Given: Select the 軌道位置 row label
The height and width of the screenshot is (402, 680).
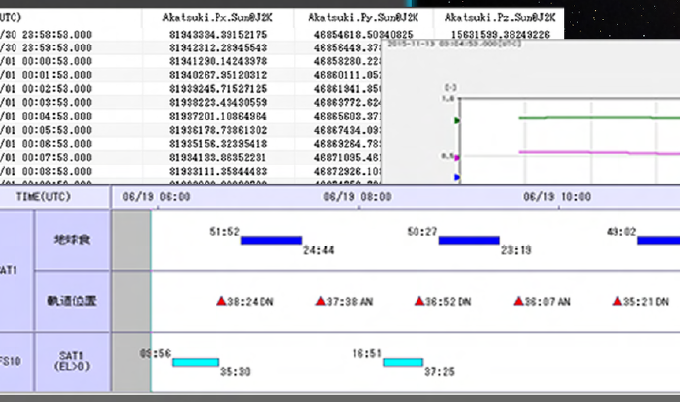Looking at the screenshot, I should point(71,300).
